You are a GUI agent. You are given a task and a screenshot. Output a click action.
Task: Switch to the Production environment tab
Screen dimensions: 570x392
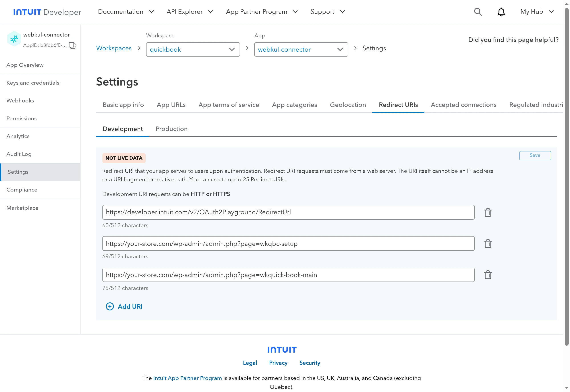(x=172, y=129)
